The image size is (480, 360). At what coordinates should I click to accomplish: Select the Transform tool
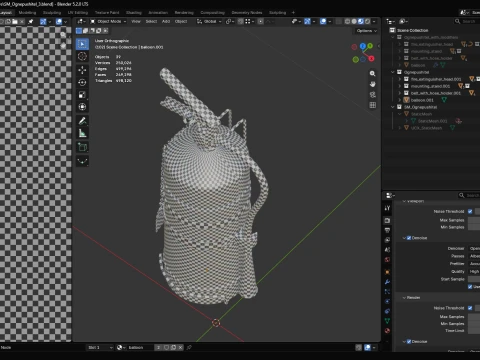coord(82,107)
